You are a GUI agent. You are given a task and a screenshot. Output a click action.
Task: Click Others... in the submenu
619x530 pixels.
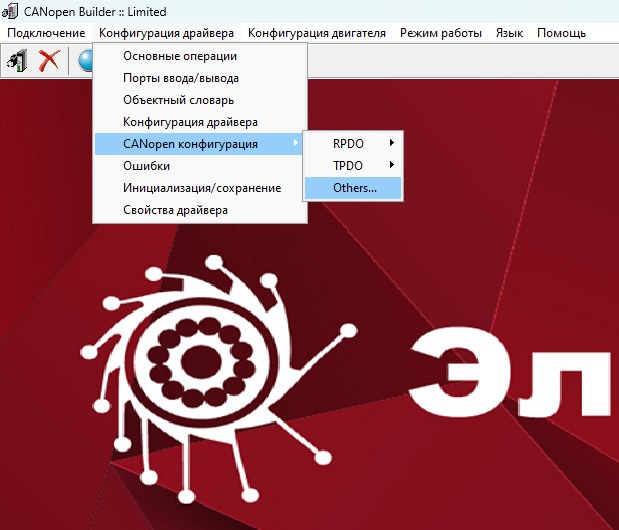[353, 188]
